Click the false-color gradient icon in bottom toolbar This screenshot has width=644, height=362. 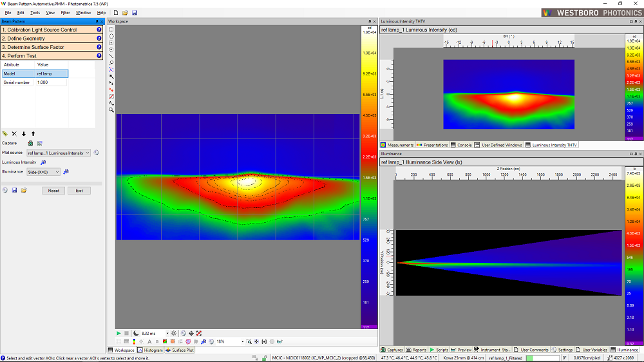point(134,341)
